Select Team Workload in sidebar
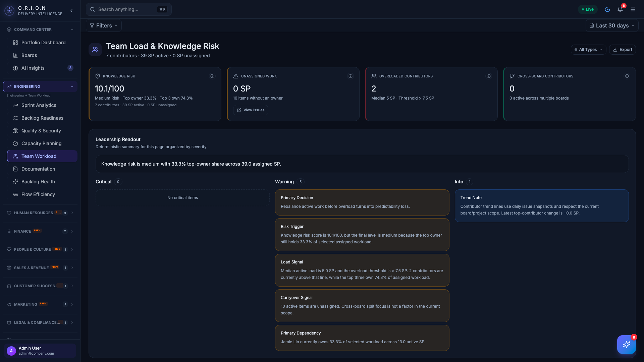The image size is (644, 362). [42, 156]
